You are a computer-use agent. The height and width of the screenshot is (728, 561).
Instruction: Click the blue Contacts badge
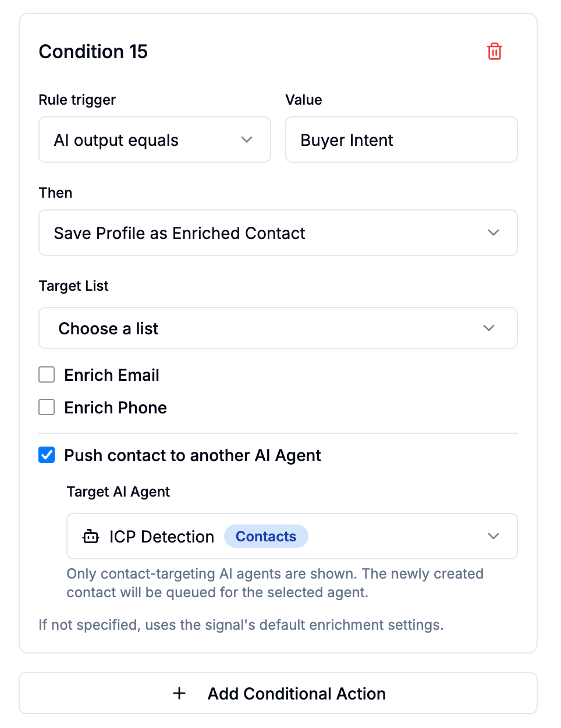tap(266, 536)
